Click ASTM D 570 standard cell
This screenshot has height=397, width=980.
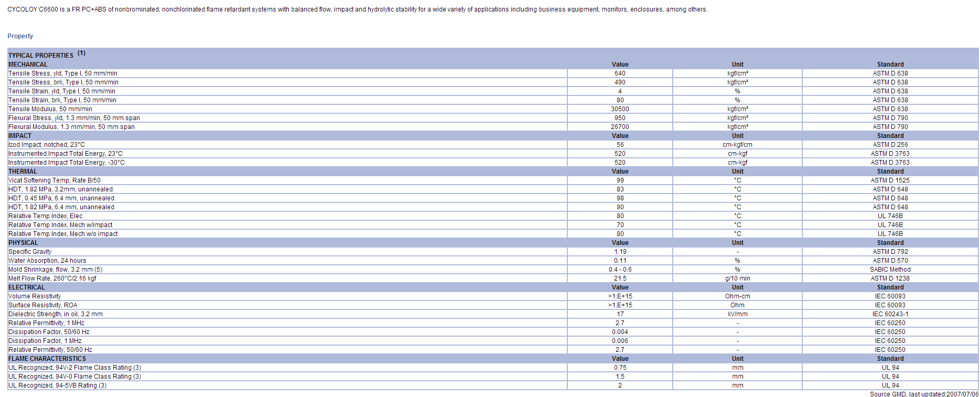890,261
